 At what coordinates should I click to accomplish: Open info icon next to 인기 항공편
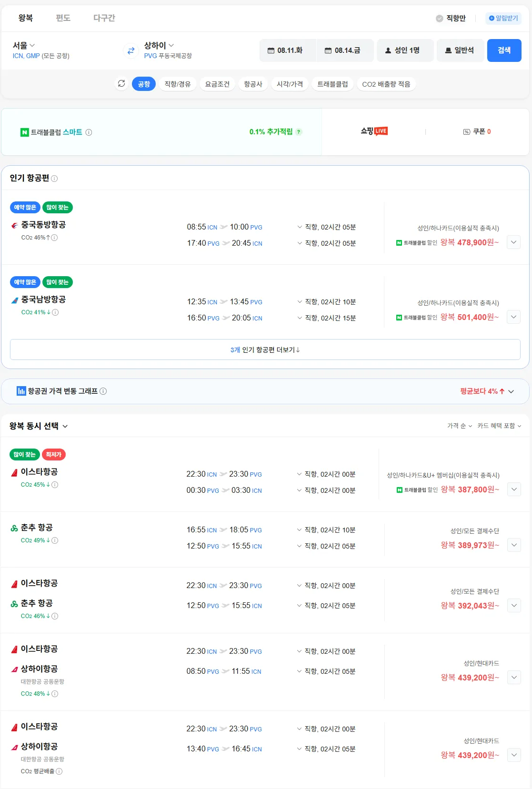[54, 179]
